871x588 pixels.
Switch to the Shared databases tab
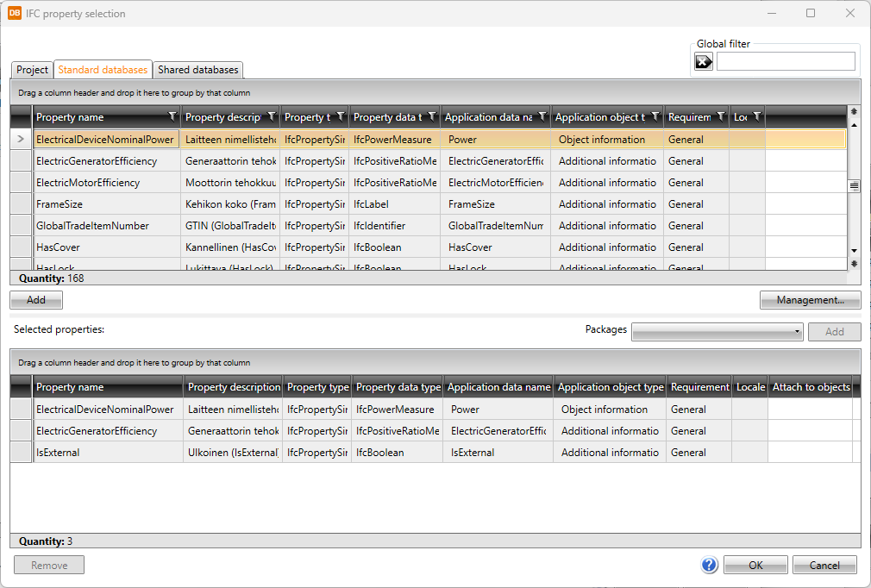(x=197, y=70)
